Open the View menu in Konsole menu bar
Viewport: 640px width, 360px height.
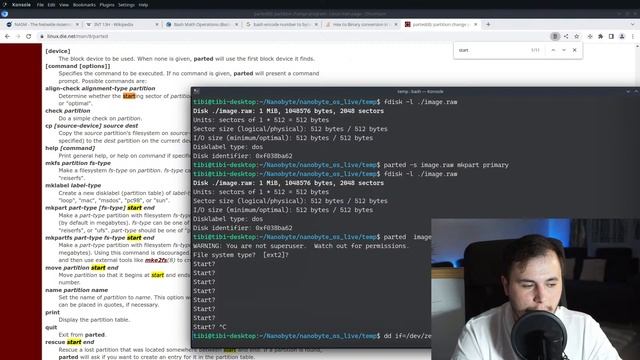[x=64, y=5]
